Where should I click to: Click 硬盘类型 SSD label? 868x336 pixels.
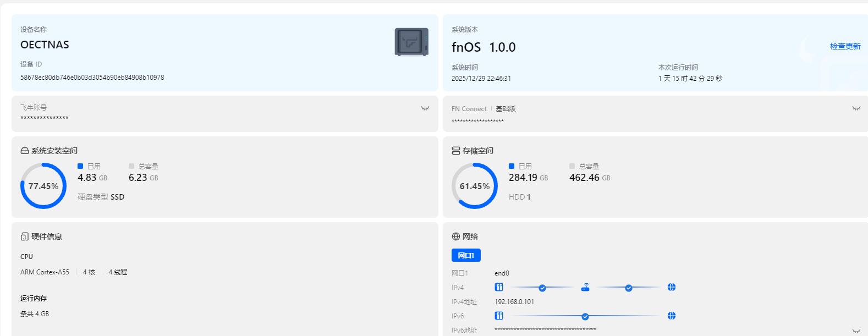point(101,197)
